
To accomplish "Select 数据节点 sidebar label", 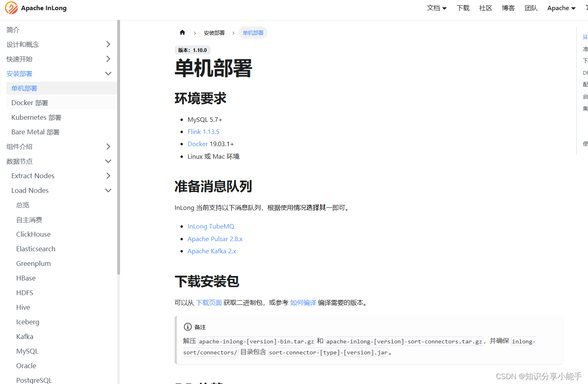I will pos(19,161).
